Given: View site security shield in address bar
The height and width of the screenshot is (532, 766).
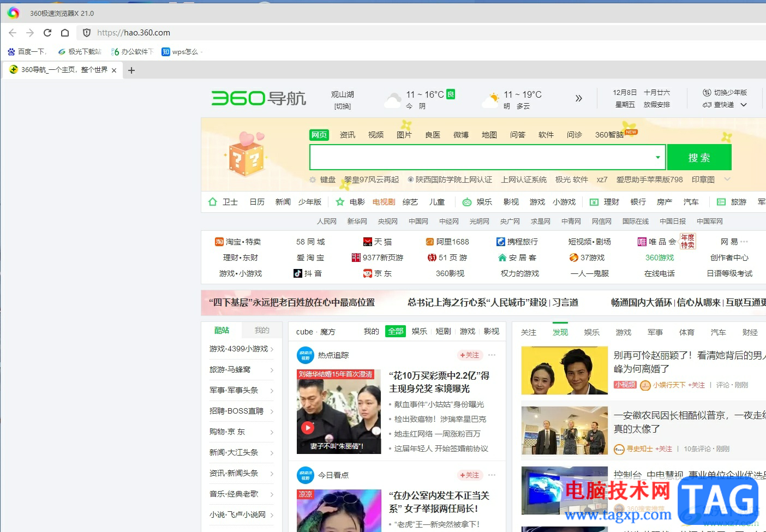Looking at the screenshot, I should click(87, 33).
